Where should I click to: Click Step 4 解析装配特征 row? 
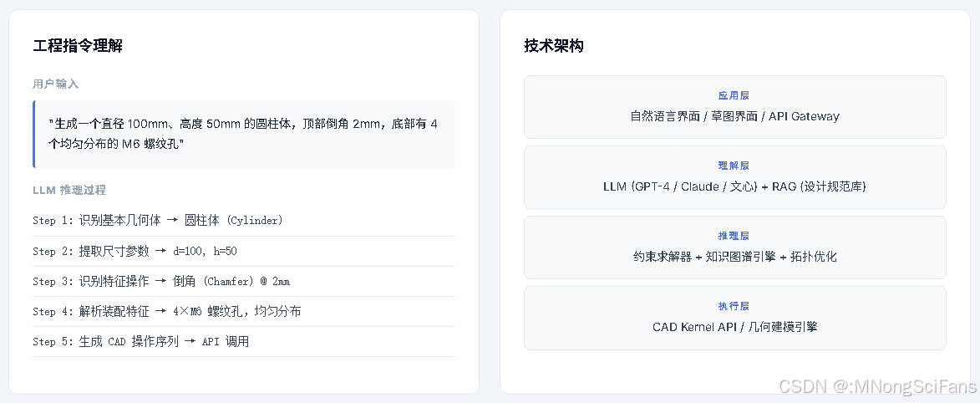244,311
